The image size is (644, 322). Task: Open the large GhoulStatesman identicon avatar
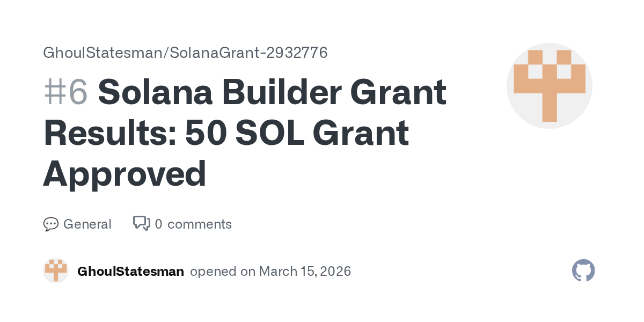tap(549, 86)
